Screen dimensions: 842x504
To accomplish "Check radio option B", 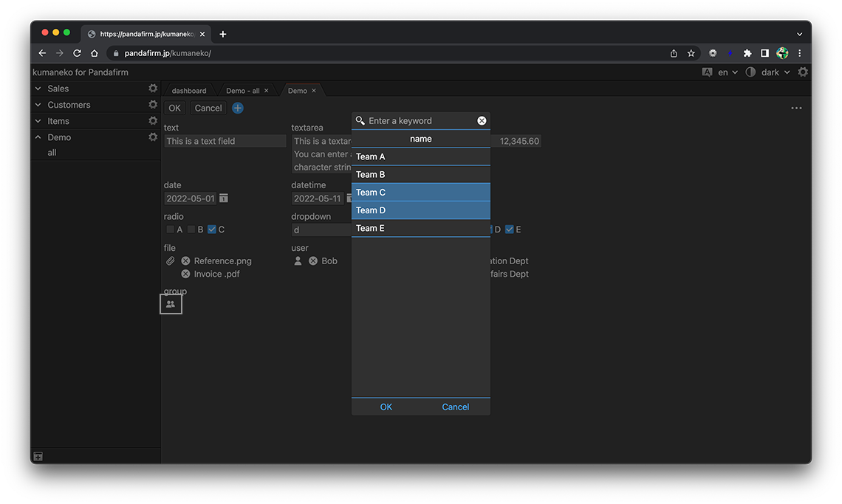I will [191, 229].
